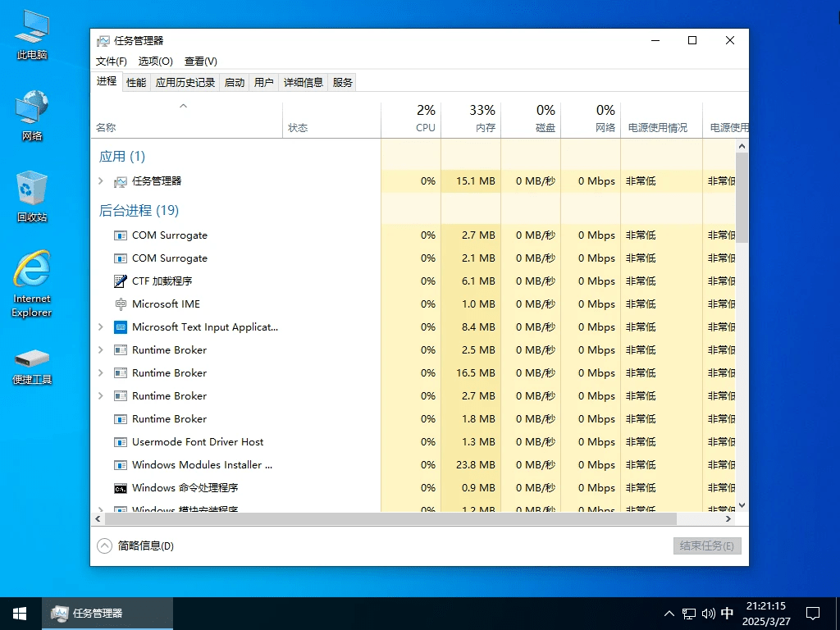Image resolution: width=840 pixels, height=630 pixels.
Task: Show hidden icons in the system tray
Action: pos(669,613)
